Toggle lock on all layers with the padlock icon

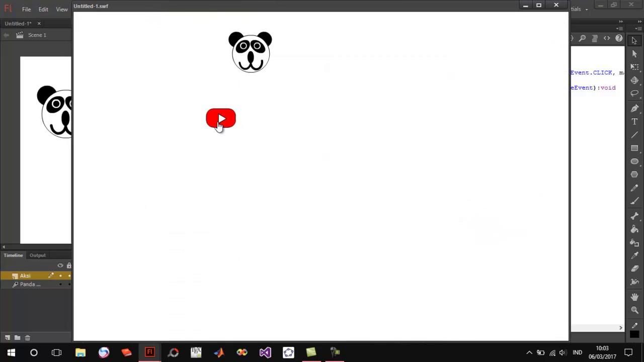[69, 265]
